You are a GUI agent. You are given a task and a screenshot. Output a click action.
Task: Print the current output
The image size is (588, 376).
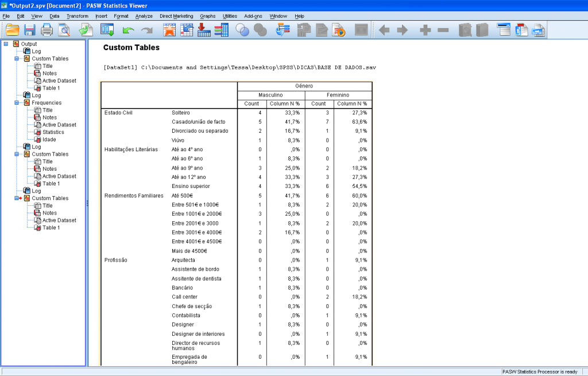pyautogui.click(x=47, y=29)
